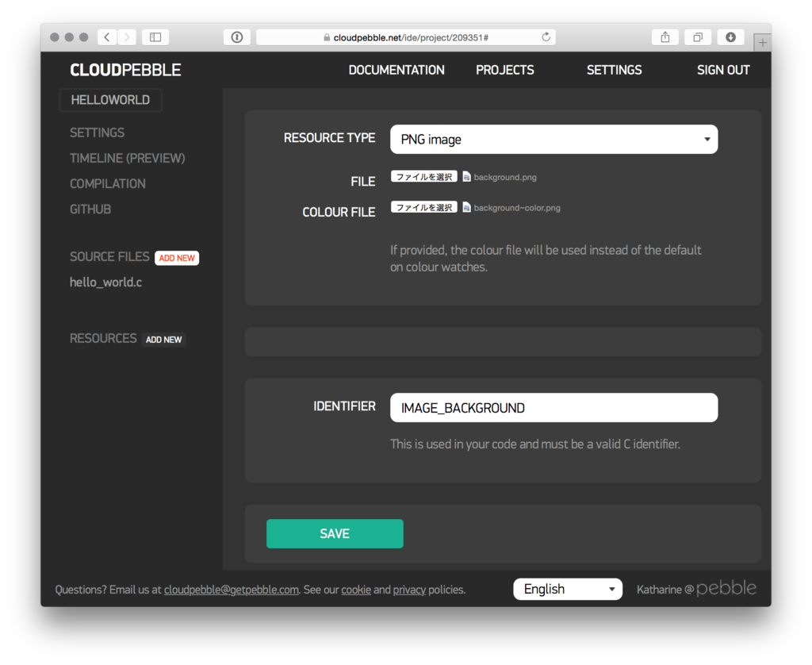Choose a file for the COLOUR FILE field
Viewport: 812px width, 665px height.
click(x=423, y=207)
